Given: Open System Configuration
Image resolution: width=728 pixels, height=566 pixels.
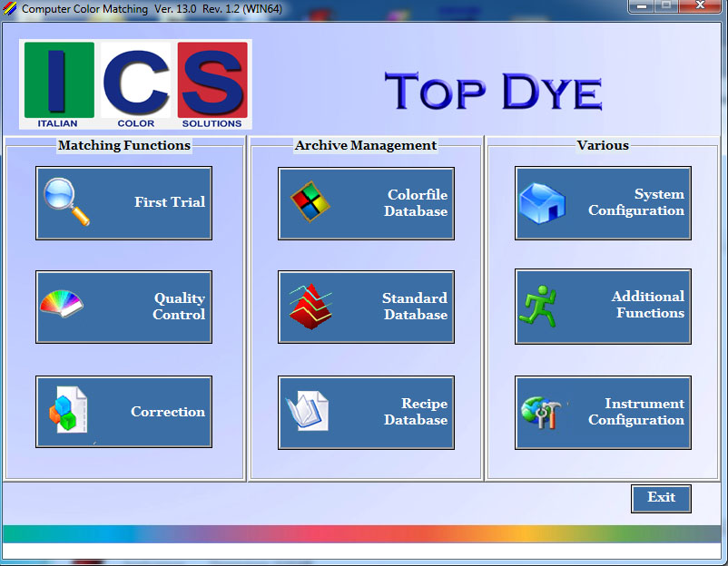Looking at the screenshot, I should (603, 203).
